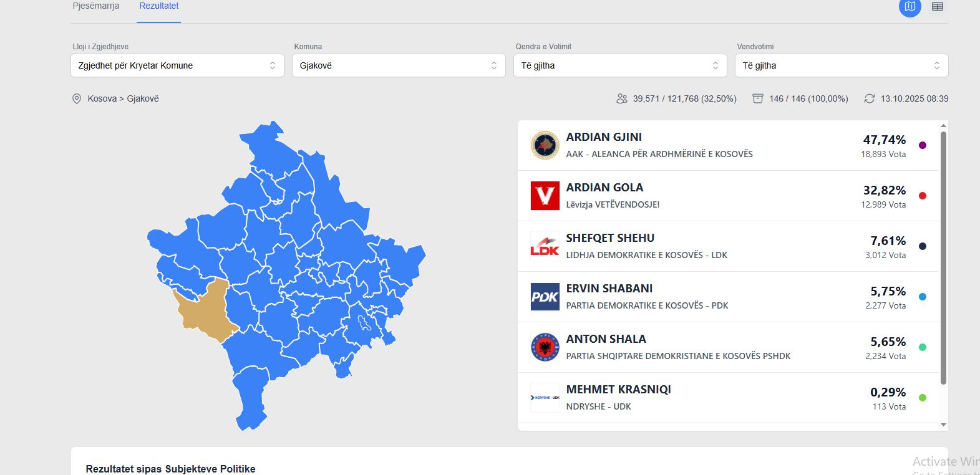
Task: Switch to the Pjesëmarrja tab
Action: (x=96, y=6)
